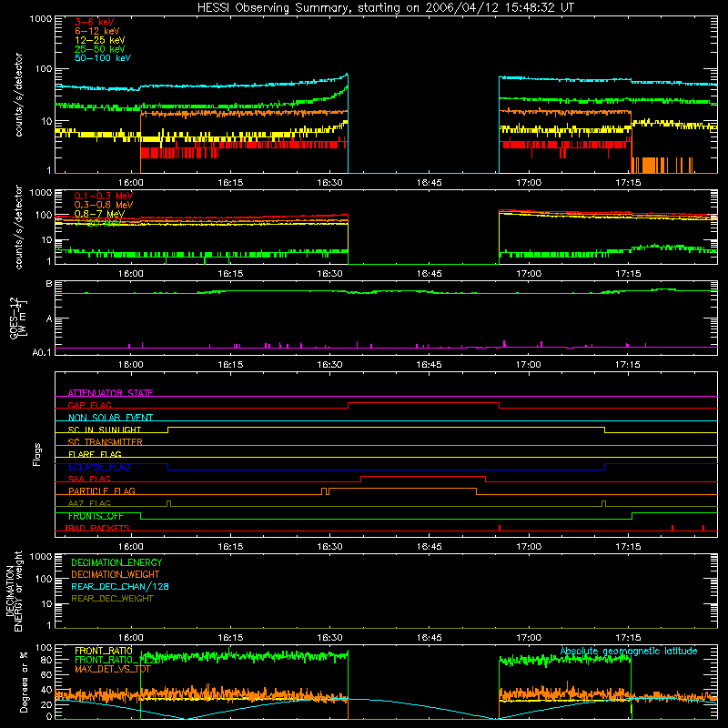The width and height of the screenshot is (728, 728).
Task: Click the long raised PARTICLE_FLAG step segment
Action: pyautogui.click(x=402, y=489)
